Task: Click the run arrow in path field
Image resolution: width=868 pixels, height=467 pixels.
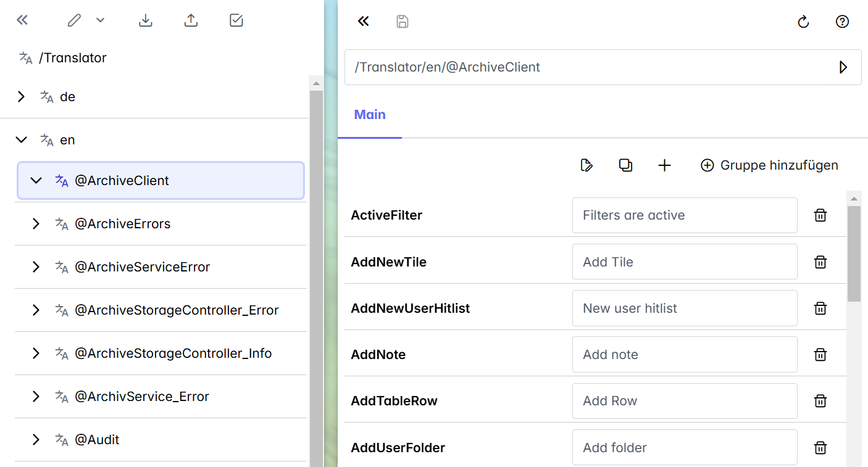Action: [x=843, y=67]
